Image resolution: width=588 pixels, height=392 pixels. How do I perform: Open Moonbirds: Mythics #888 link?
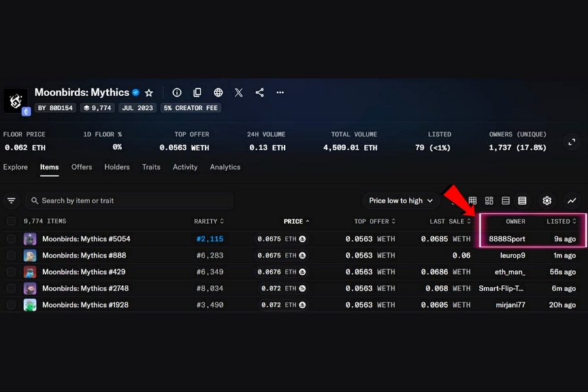[84, 255]
